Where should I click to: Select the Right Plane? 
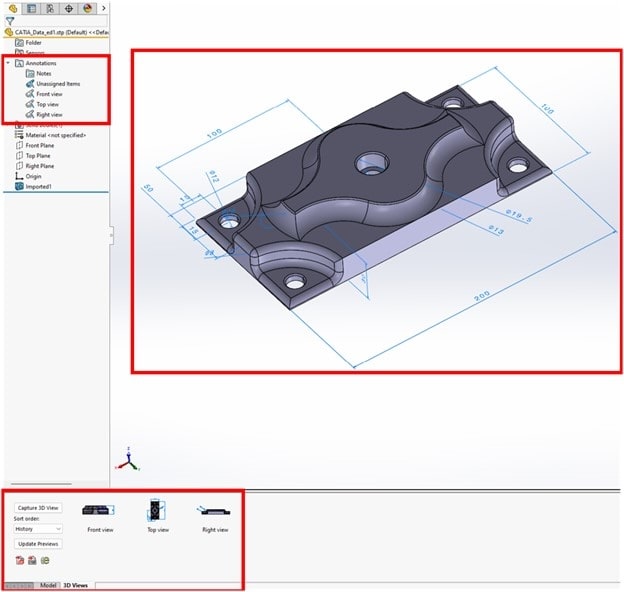point(35,166)
